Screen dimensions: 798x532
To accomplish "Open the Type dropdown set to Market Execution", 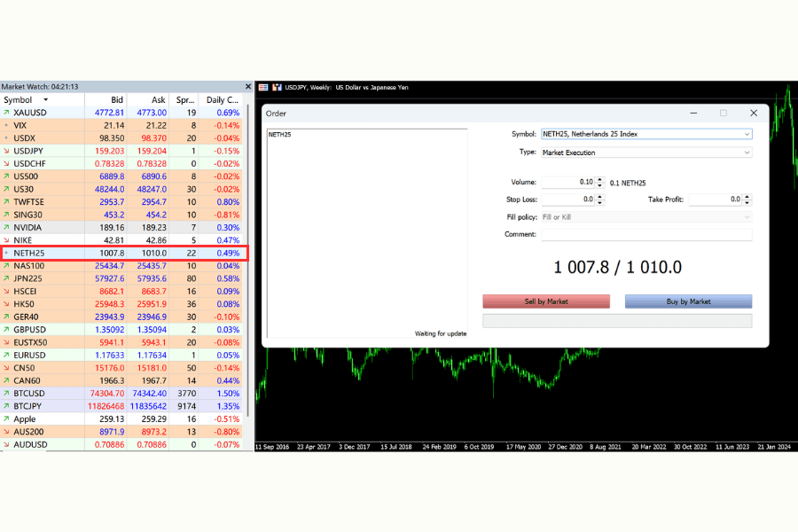I will coord(747,152).
